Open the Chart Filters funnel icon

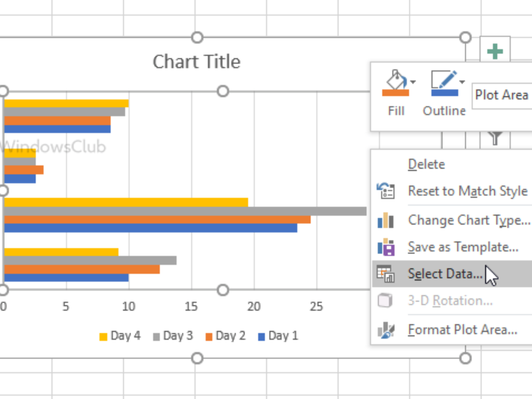pos(495,139)
